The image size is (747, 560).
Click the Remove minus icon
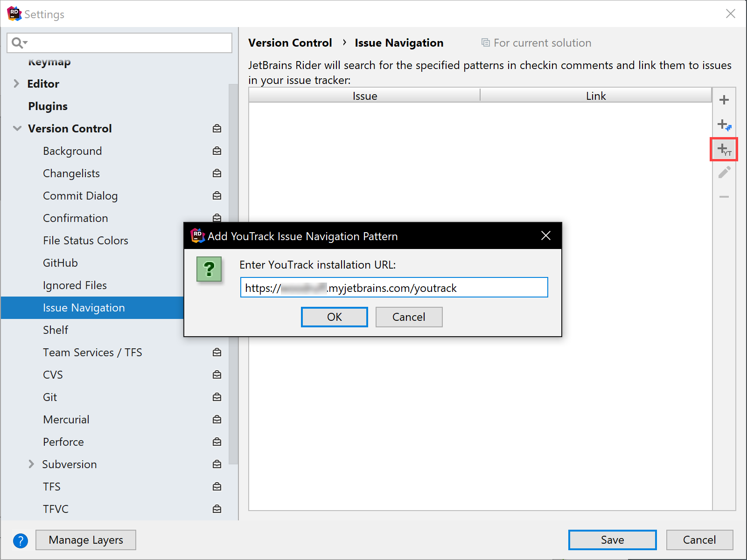[724, 197]
